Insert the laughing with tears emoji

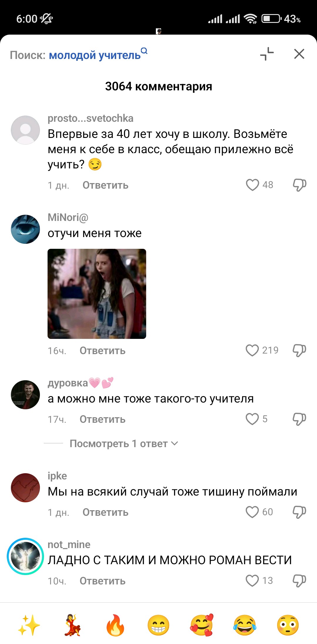245,625
